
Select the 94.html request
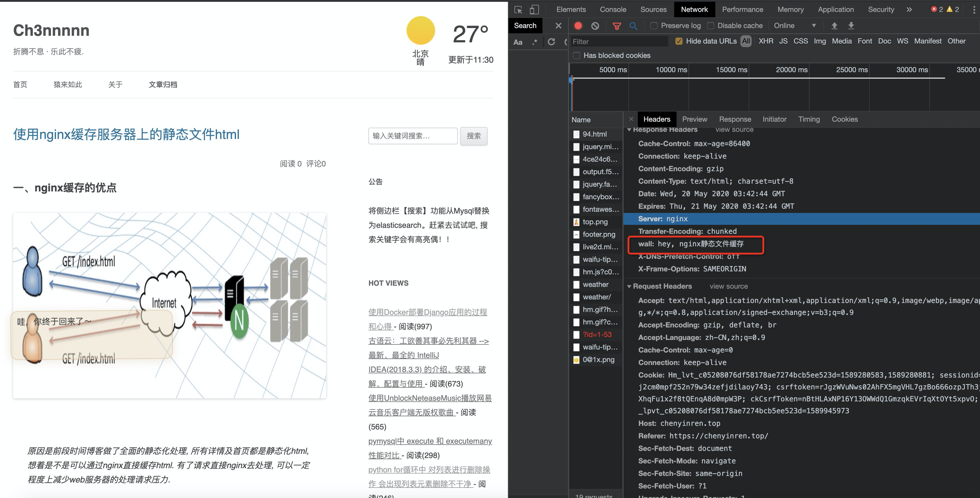pos(596,134)
